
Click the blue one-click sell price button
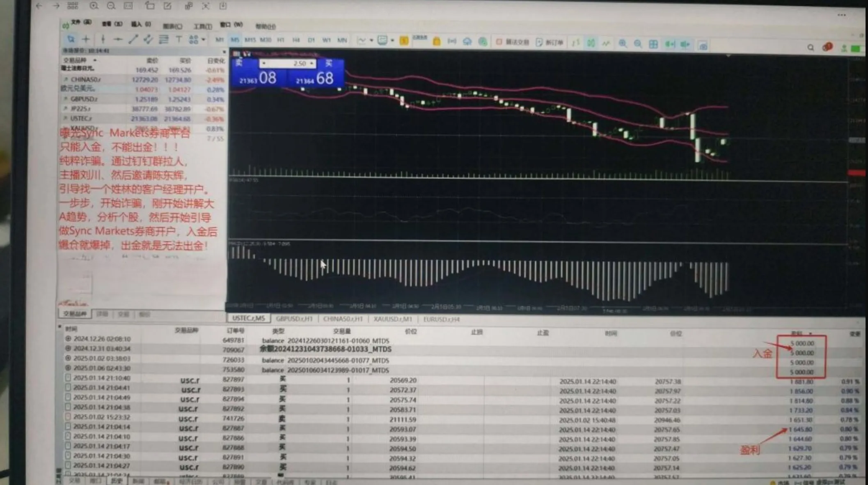click(x=259, y=78)
